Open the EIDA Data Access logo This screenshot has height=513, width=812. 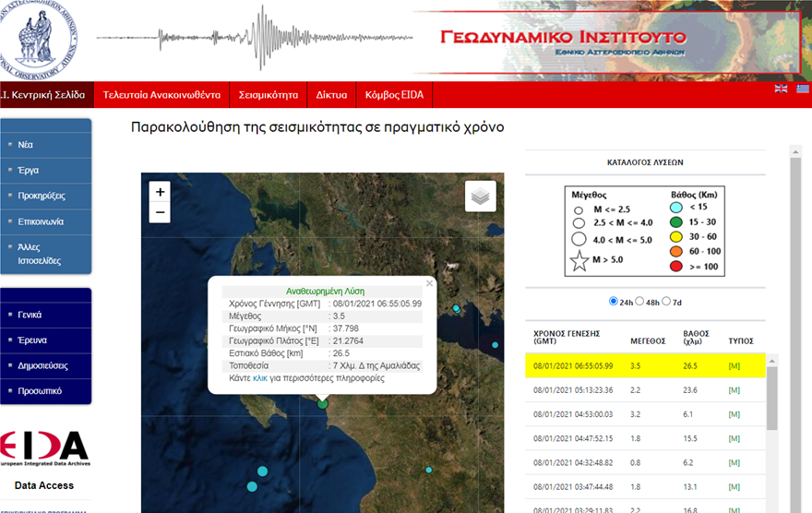(44, 449)
